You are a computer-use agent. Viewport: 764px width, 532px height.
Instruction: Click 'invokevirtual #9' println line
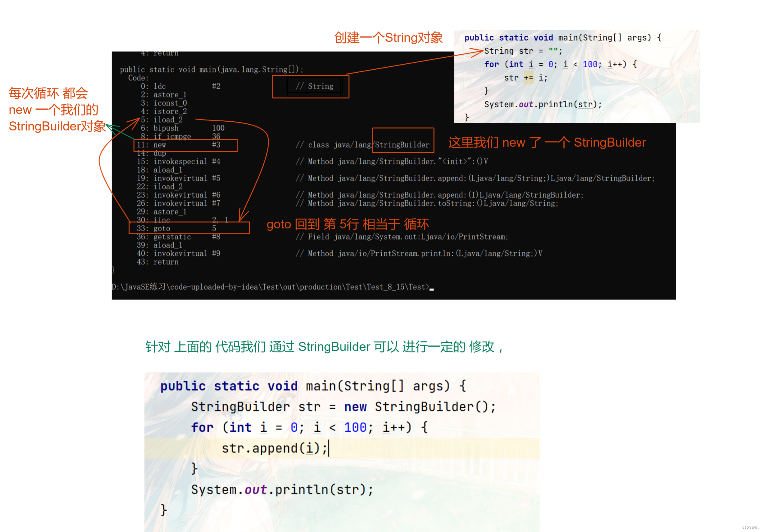coord(178,253)
